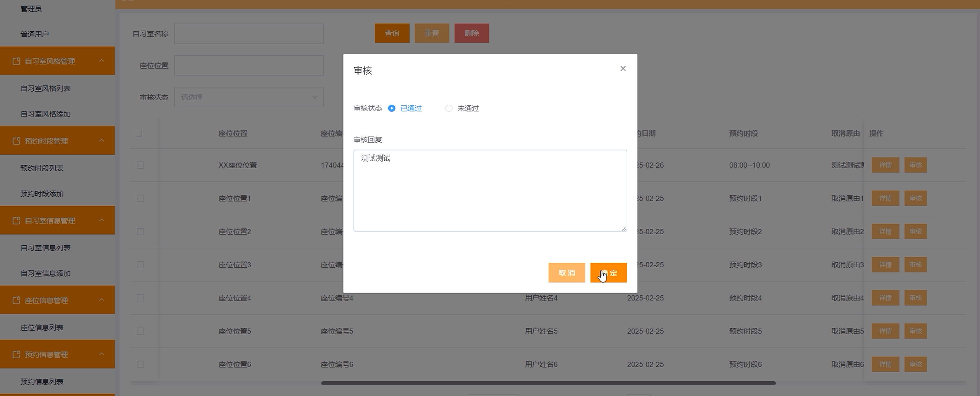This screenshot has height=396, width=980.
Task: Select the 未通过 radio option
Action: point(449,109)
